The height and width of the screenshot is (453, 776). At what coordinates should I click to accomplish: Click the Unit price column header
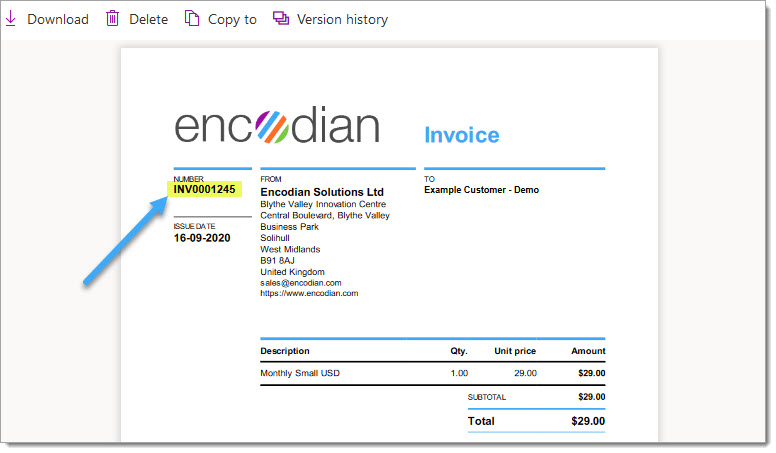[515, 351]
